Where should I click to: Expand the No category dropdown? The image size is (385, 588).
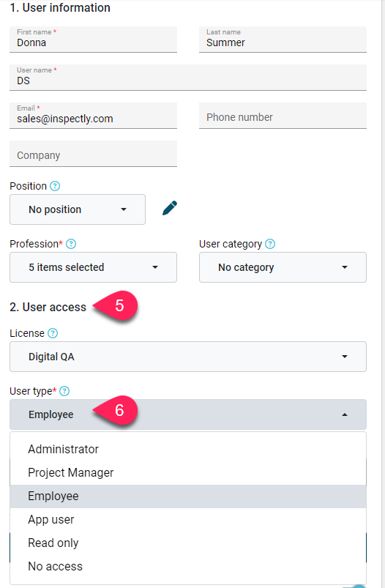(283, 267)
